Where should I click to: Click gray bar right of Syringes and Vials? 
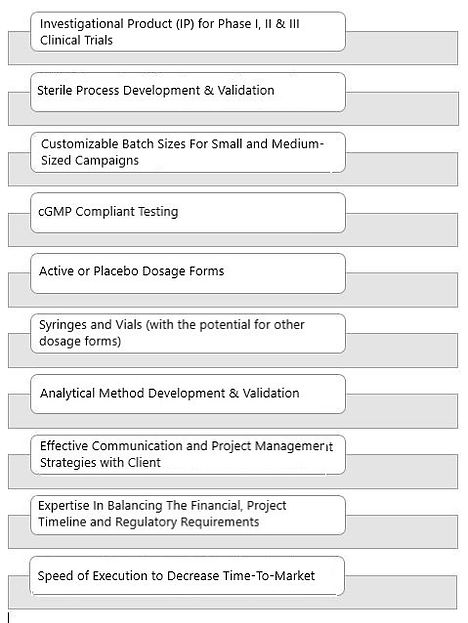402,350
